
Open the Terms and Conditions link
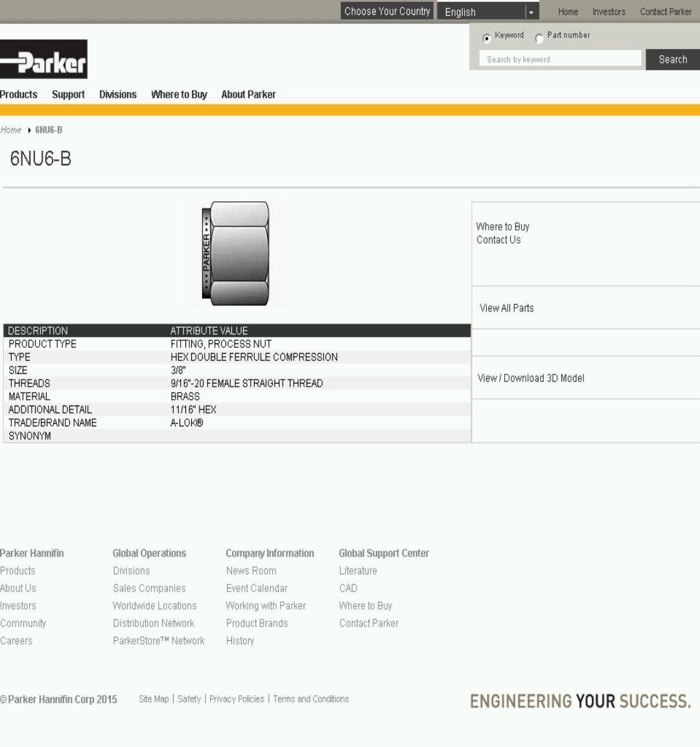point(311,699)
